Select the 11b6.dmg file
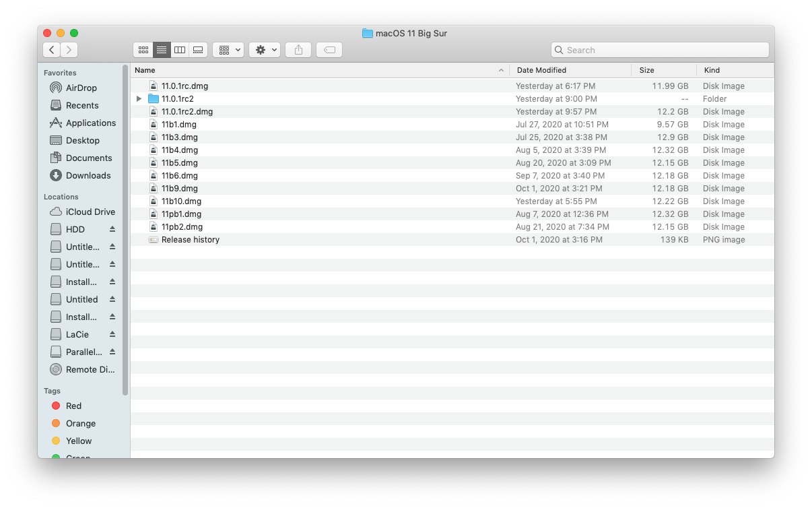Screen dimensions: 812x508 point(452,176)
